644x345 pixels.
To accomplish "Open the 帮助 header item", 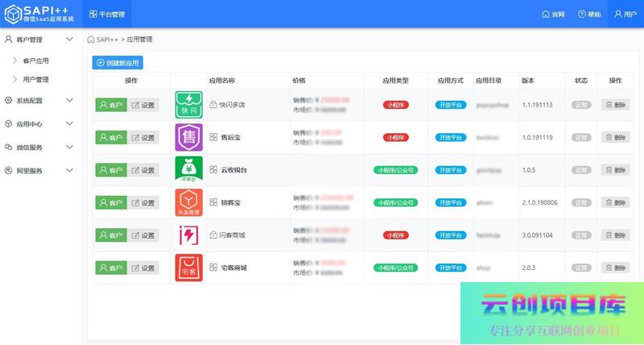I will [589, 15].
